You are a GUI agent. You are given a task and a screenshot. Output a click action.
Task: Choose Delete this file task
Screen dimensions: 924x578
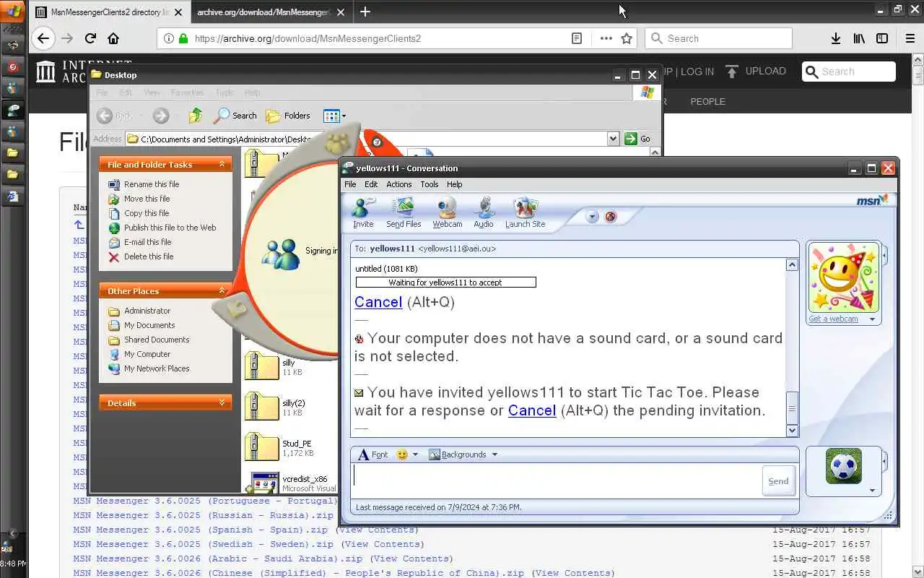click(x=141, y=256)
